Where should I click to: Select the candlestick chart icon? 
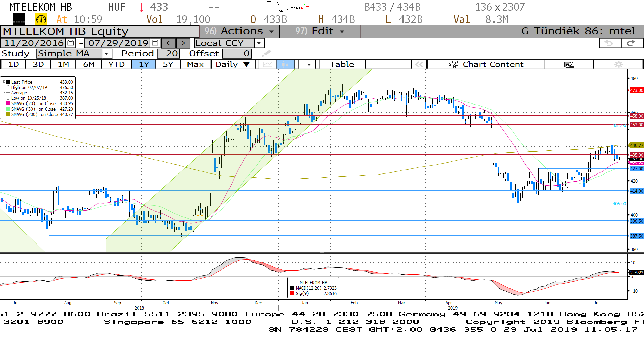(x=285, y=64)
